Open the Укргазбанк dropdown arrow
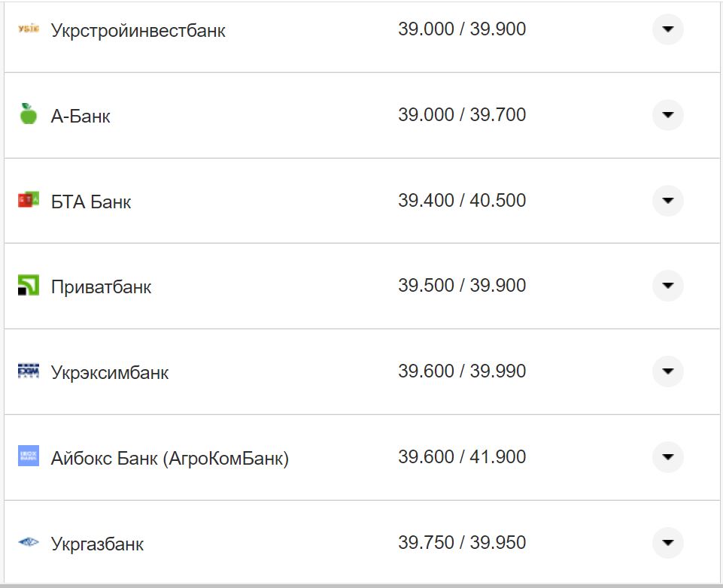Viewport: 723px width, 588px height. (x=667, y=541)
